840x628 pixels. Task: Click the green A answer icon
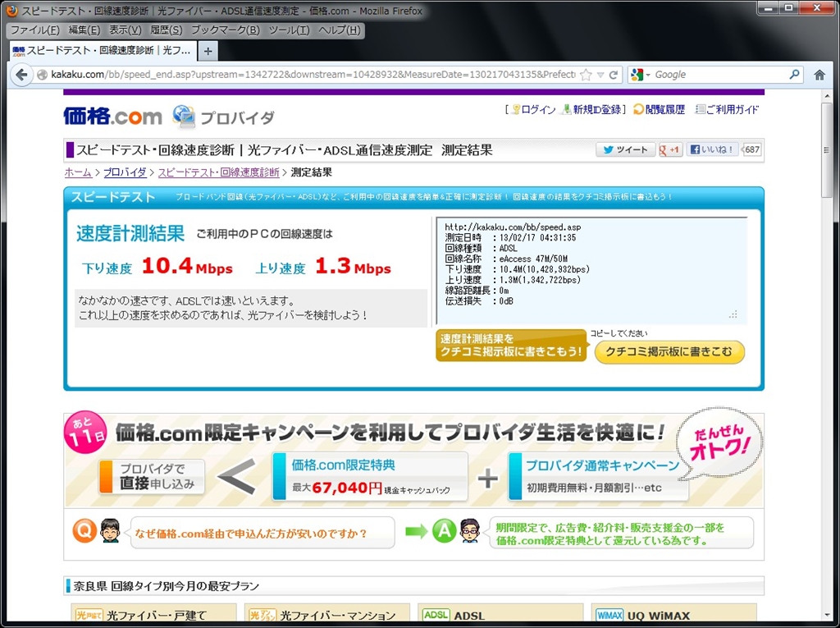[x=444, y=531]
